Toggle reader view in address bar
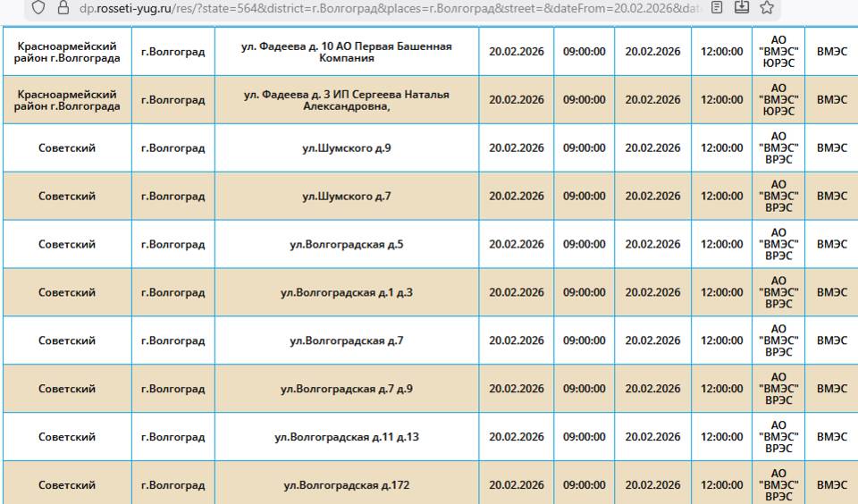 (718, 8)
